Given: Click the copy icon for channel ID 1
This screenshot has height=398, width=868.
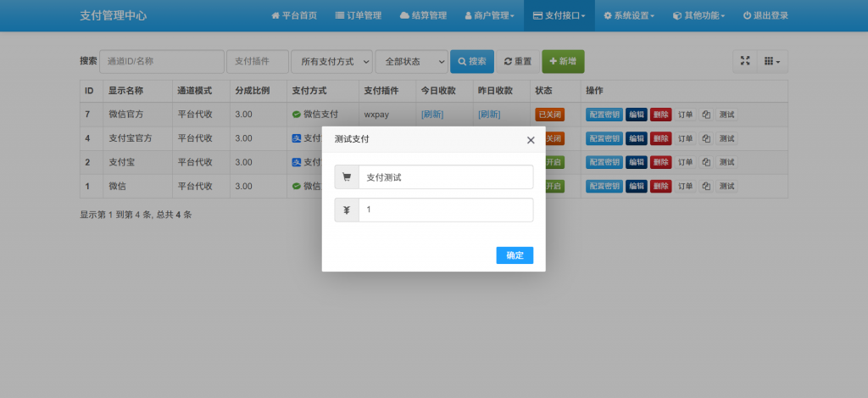Looking at the screenshot, I should [x=706, y=186].
